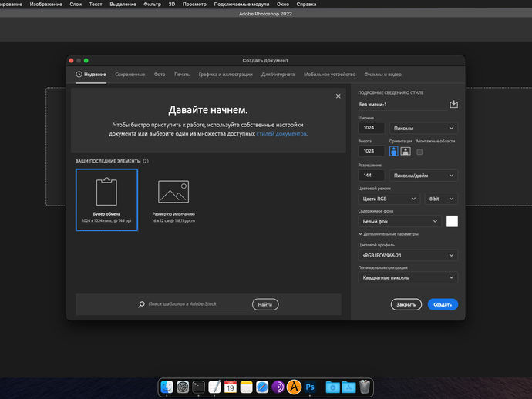Screen dimensions: 532x399
Task: Open the purple Tor Browser dock icon
Action: [x=278, y=387]
